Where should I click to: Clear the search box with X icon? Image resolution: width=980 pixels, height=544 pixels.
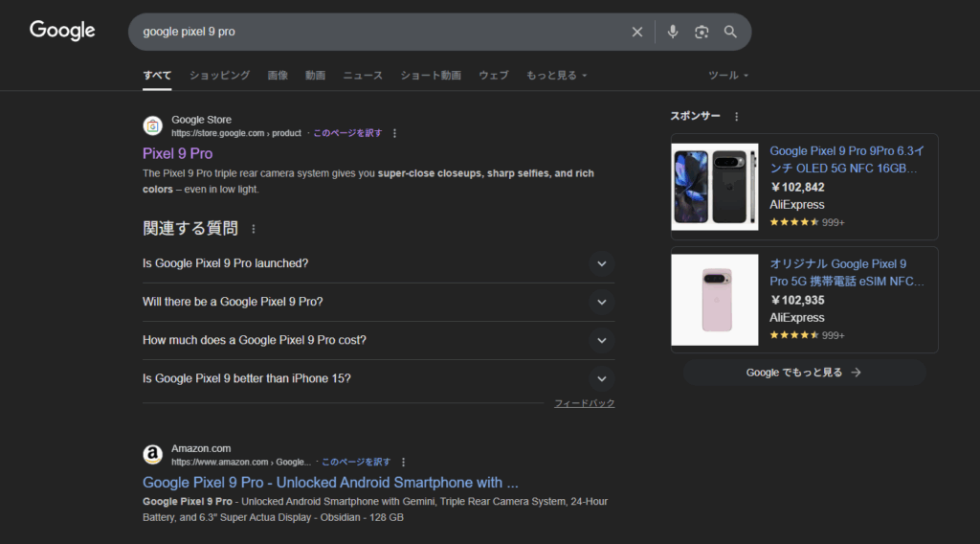click(636, 32)
